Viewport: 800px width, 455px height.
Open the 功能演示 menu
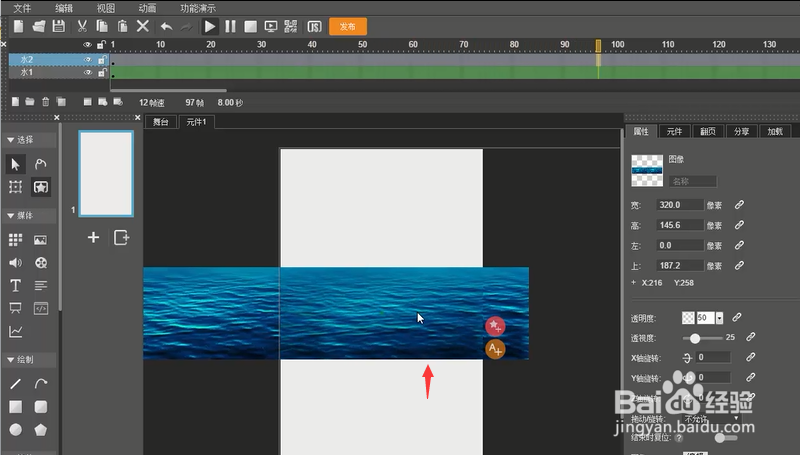pyautogui.click(x=198, y=8)
